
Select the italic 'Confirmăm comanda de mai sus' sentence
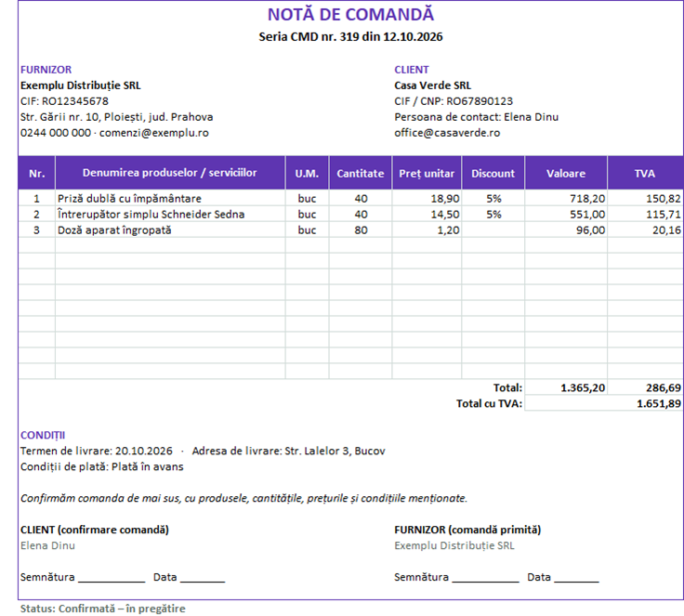coord(243,498)
